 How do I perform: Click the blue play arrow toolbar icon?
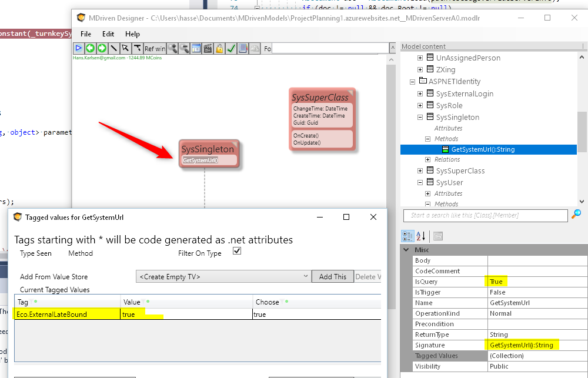point(79,48)
